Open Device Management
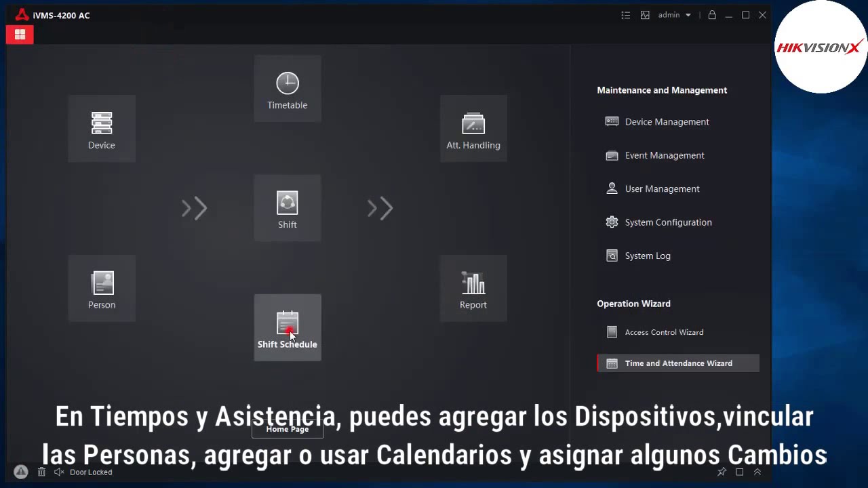The image size is (868, 488). (x=657, y=122)
